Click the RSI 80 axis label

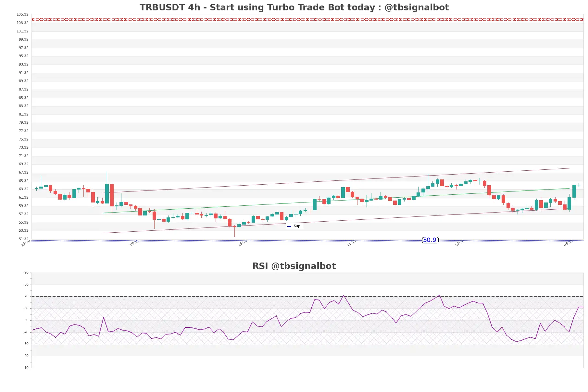pos(27,285)
